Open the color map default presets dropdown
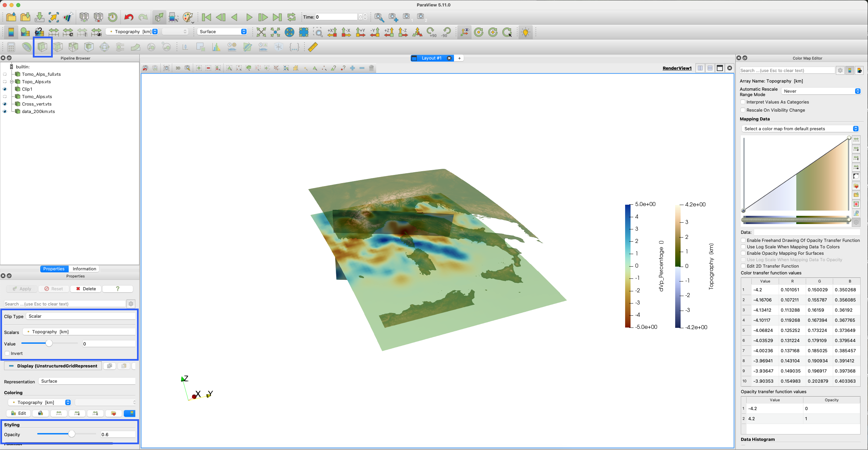 (x=800, y=129)
